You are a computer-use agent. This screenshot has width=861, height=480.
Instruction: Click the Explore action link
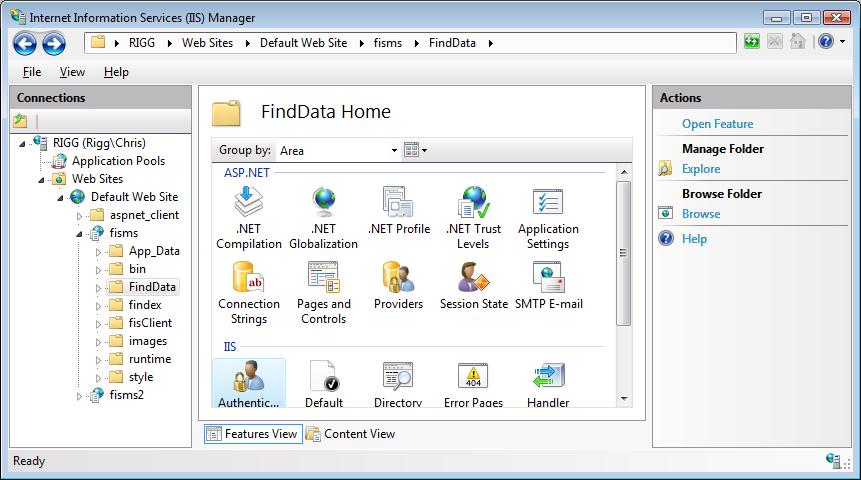[x=701, y=169]
